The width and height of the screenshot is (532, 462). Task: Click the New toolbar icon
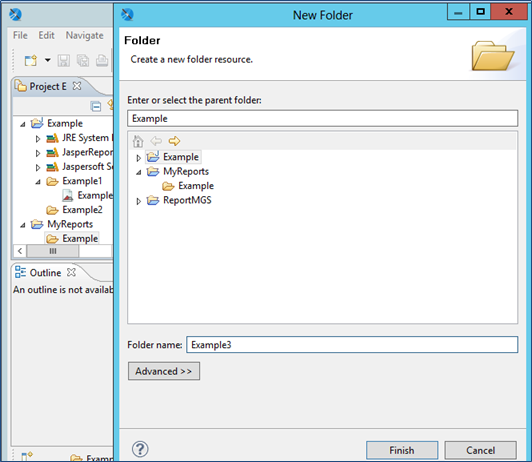[31, 61]
